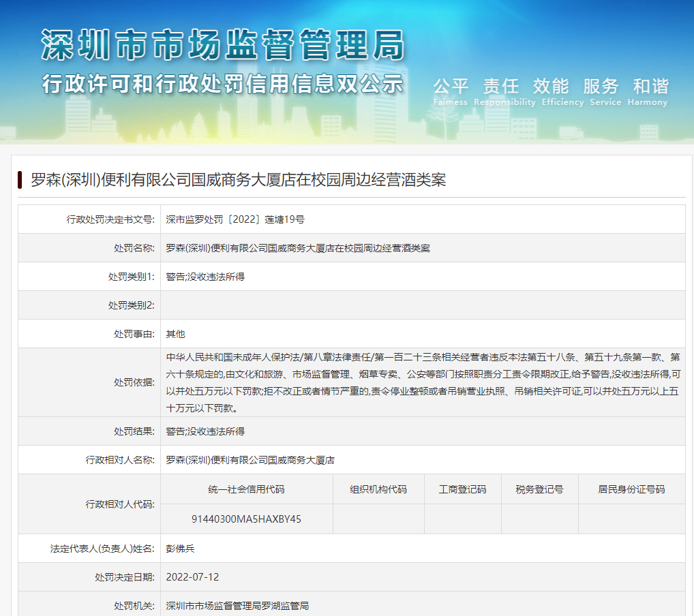
Task: Click the 统一社会信用代码 column header
Action: coord(246,489)
